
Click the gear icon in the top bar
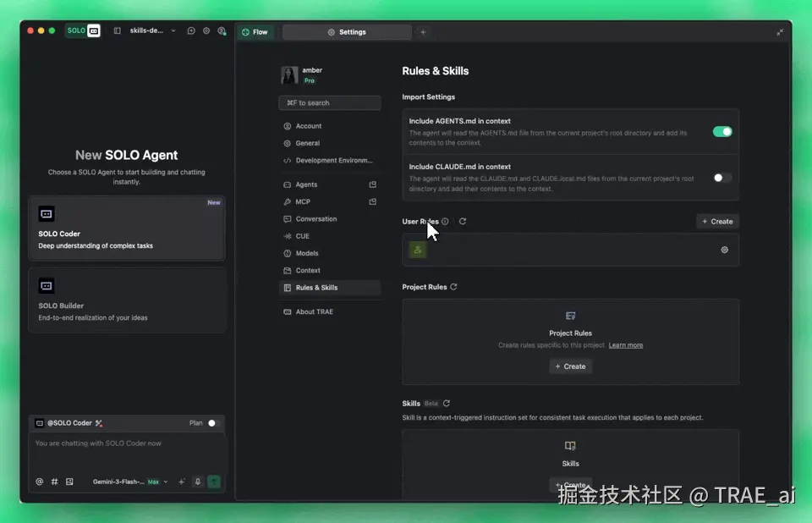[206, 30]
